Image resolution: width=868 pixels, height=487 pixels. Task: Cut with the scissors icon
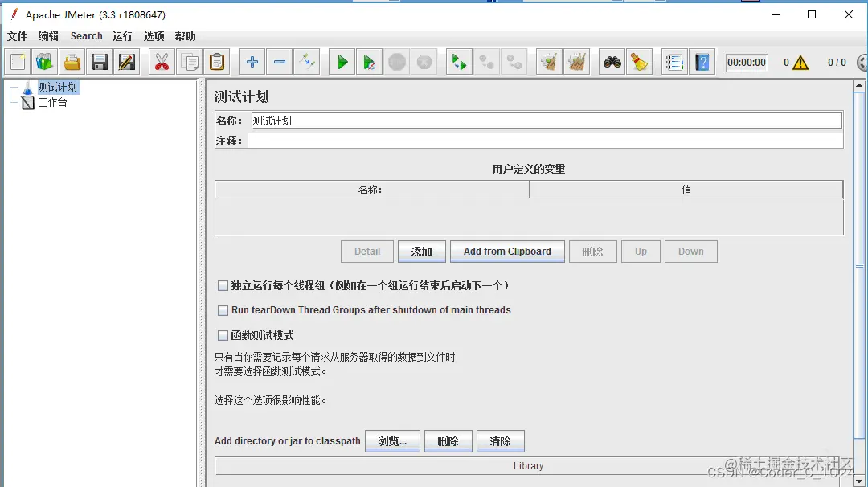point(162,62)
